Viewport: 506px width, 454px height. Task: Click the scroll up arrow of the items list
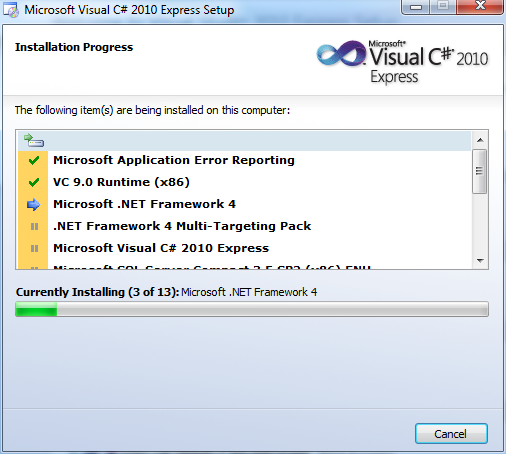coord(480,140)
